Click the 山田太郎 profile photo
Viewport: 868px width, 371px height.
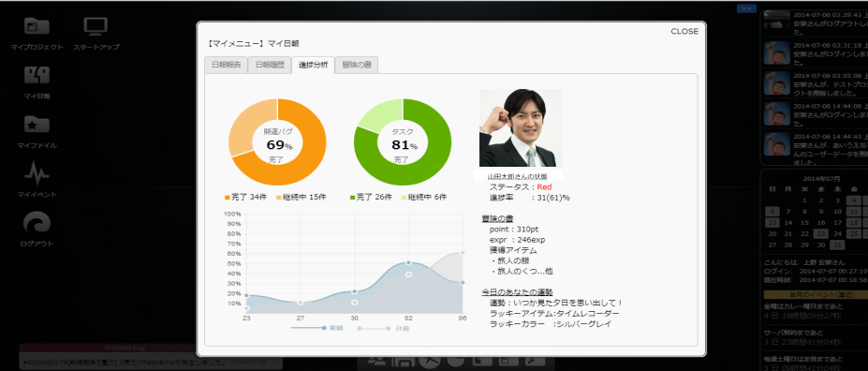point(521,128)
